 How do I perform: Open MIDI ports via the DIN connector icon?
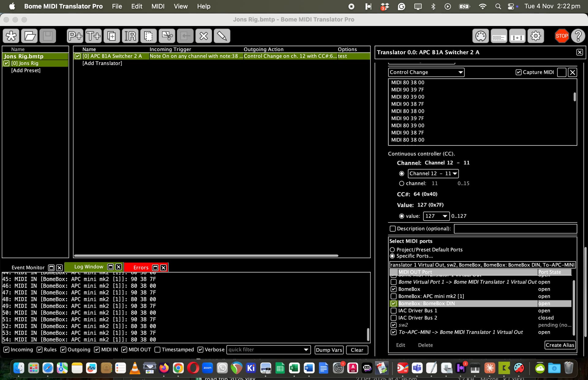[x=481, y=36]
